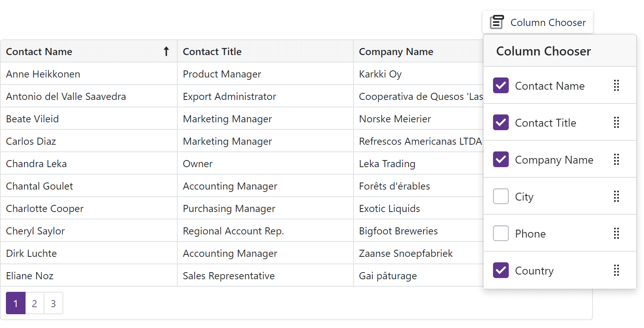
Task: Select current page 1 in pager
Action: (16, 304)
